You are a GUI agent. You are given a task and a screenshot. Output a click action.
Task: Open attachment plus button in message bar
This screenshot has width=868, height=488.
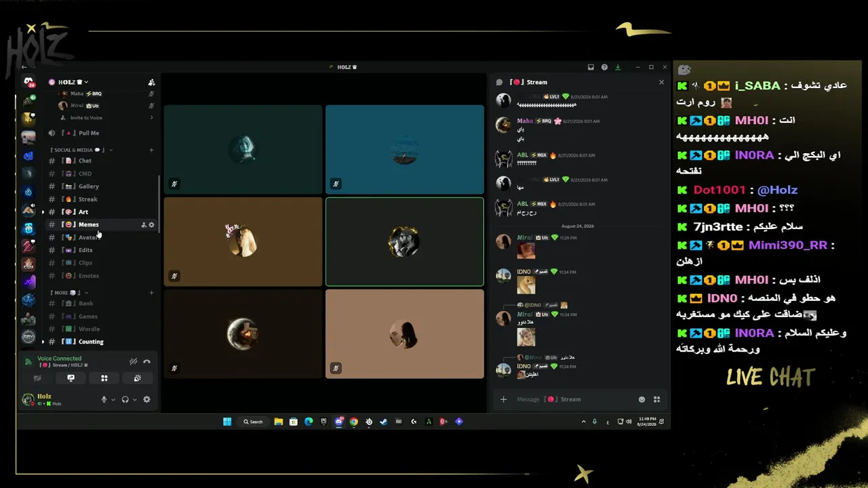503,399
